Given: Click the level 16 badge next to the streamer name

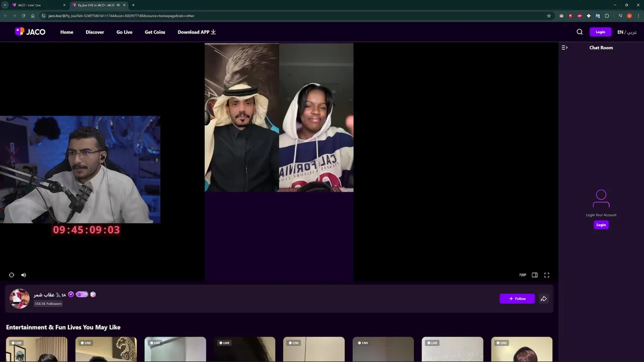Looking at the screenshot, I should tap(82, 295).
